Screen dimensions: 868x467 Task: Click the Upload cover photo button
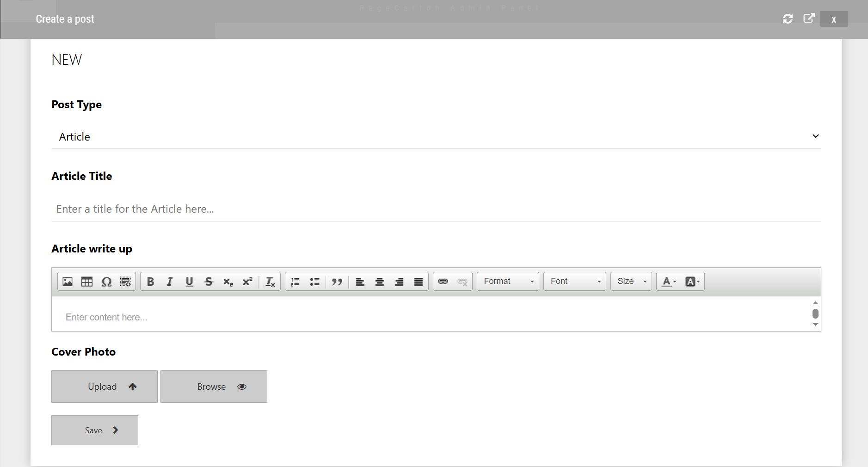105,387
